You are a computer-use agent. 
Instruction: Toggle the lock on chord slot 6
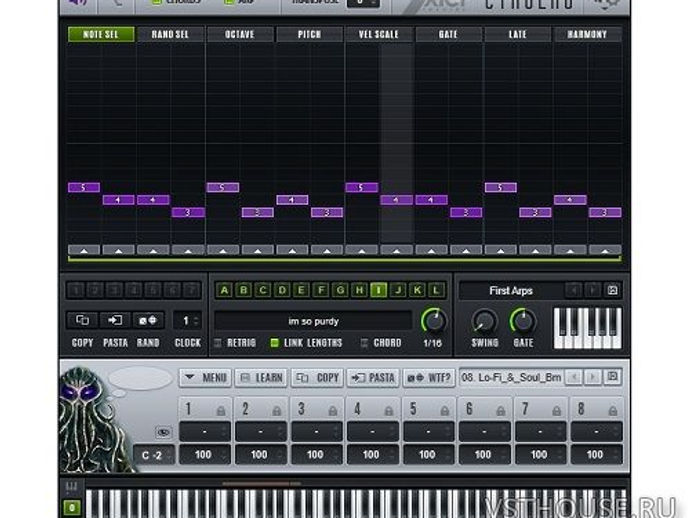click(500, 411)
